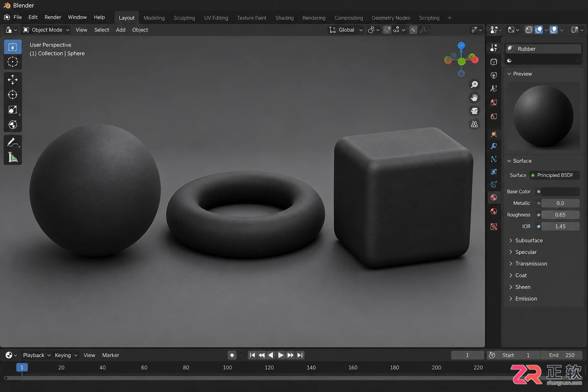Viewport: 588px width, 392px height.
Task: Select the Transform tool
Action: pyautogui.click(x=13, y=125)
